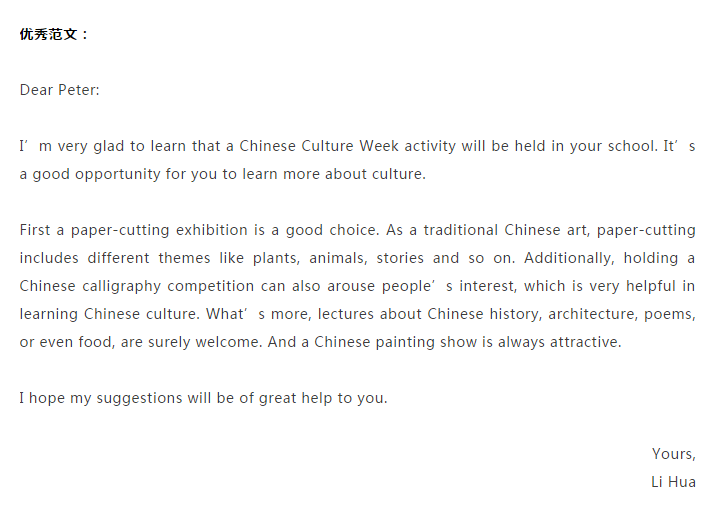Click the word 'First' starting the second paragraph
The height and width of the screenshot is (506, 719).
35,230
